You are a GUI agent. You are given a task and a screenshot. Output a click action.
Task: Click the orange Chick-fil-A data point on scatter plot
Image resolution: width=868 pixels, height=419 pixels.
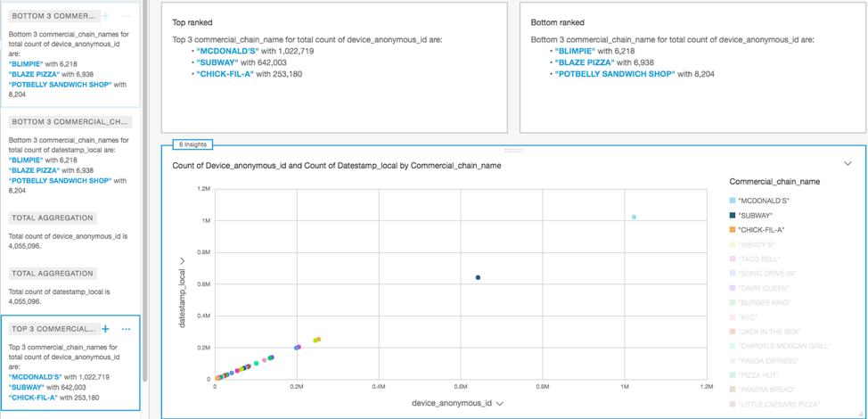[x=318, y=340]
